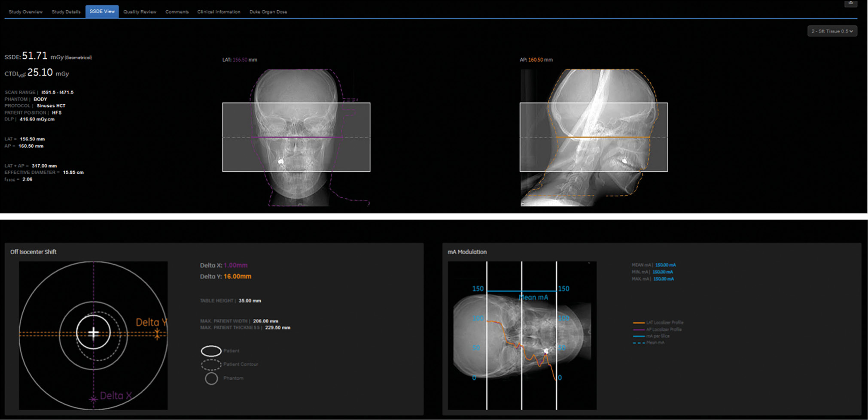Image resolution: width=868 pixels, height=420 pixels.
Task: Click the purple Delta X marker
Action: coord(93,399)
